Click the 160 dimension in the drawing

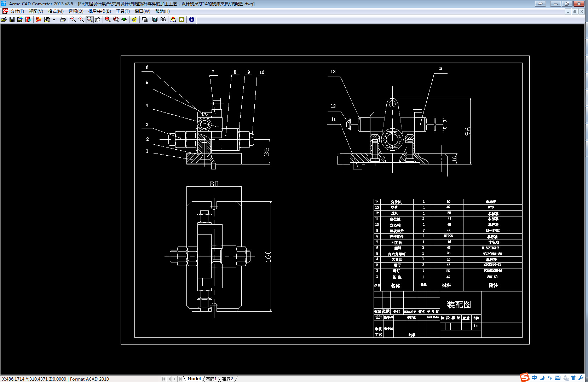[268, 256]
